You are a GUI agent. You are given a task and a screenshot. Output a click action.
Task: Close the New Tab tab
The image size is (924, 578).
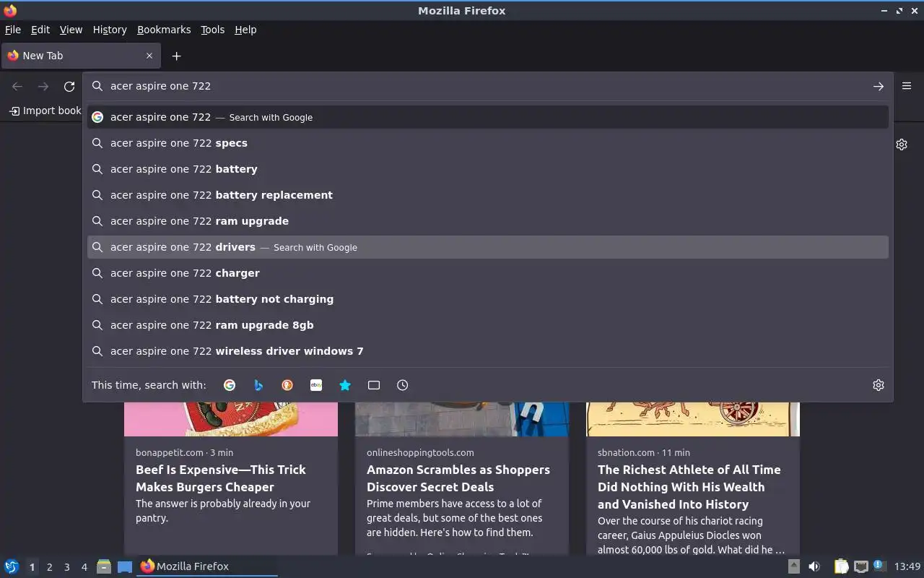tap(149, 56)
